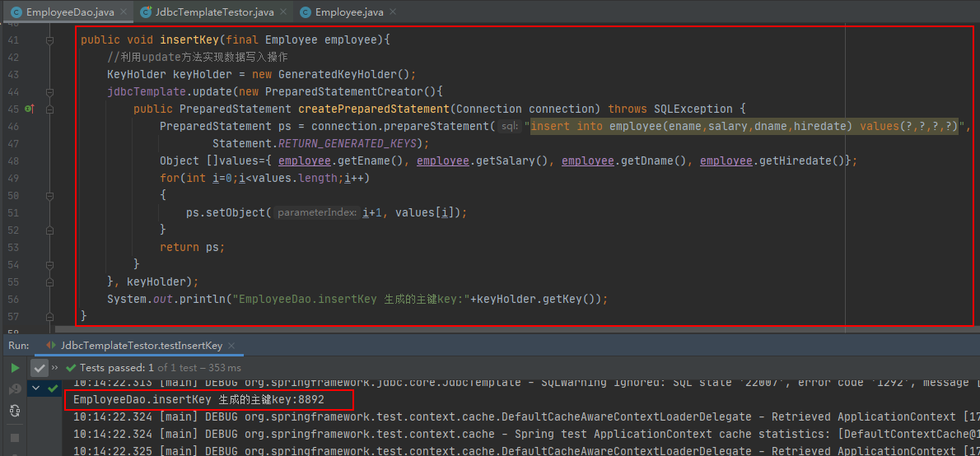This screenshot has width=980, height=456.
Task: Open the JdbcTemplateTestor.java tab
Action: [212, 12]
